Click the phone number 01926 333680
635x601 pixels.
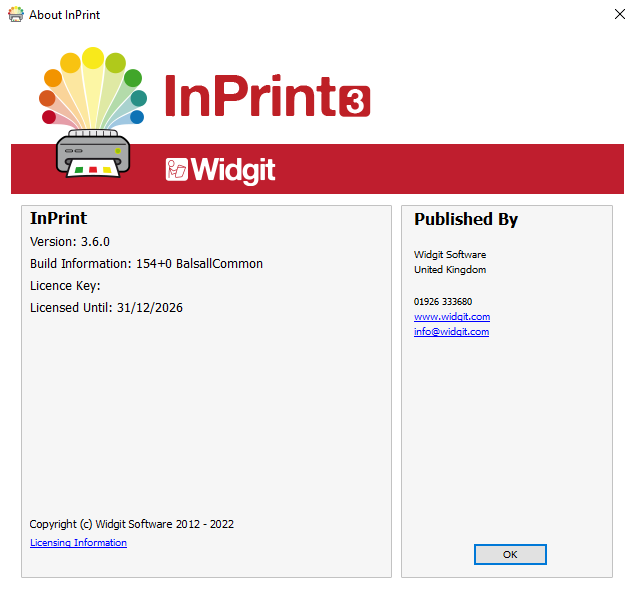click(x=443, y=301)
